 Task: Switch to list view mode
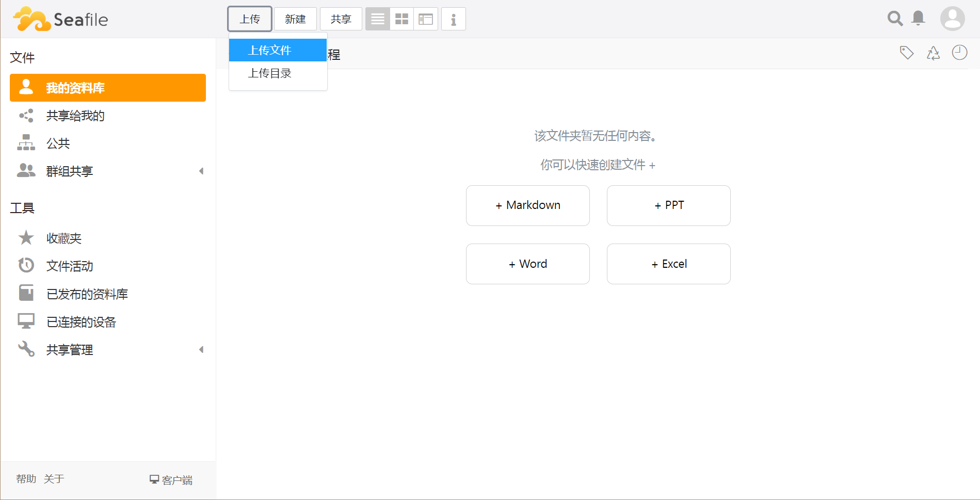[378, 19]
